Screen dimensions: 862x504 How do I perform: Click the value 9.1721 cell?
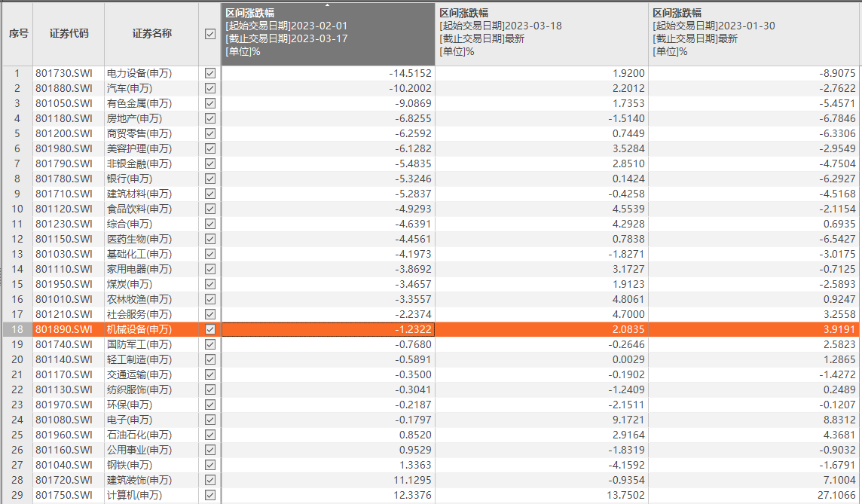click(542, 420)
